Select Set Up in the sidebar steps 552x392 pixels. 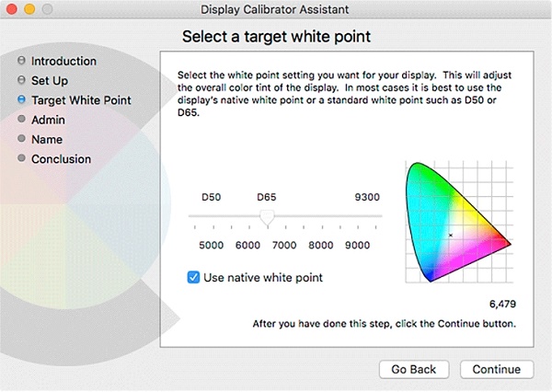tap(50, 81)
